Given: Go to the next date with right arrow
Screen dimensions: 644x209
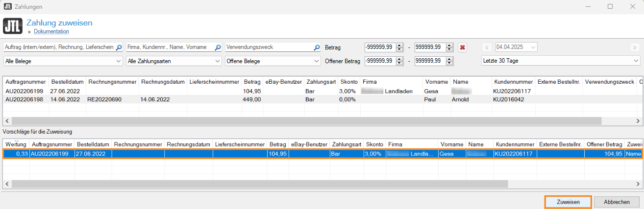Looking at the screenshot, I should (x=635, y=47).
